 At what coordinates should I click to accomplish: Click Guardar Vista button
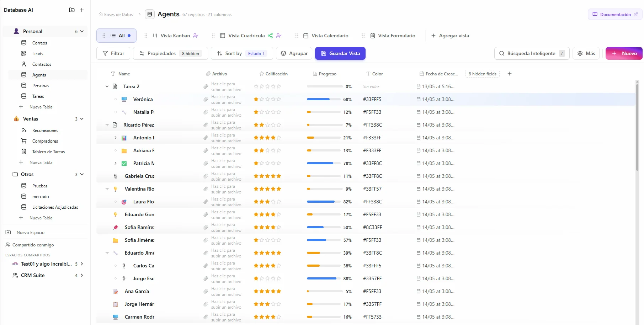tap(340, 53)
